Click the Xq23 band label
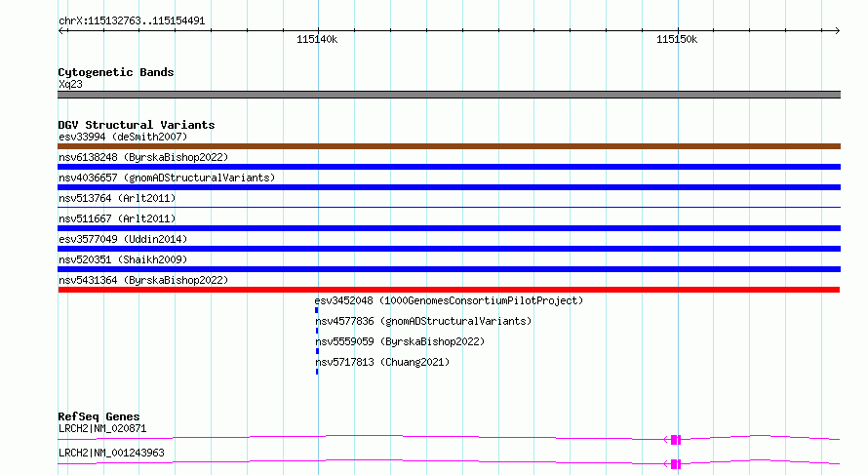The width and height of the screenshot is (868, 475). click(70, 84)
